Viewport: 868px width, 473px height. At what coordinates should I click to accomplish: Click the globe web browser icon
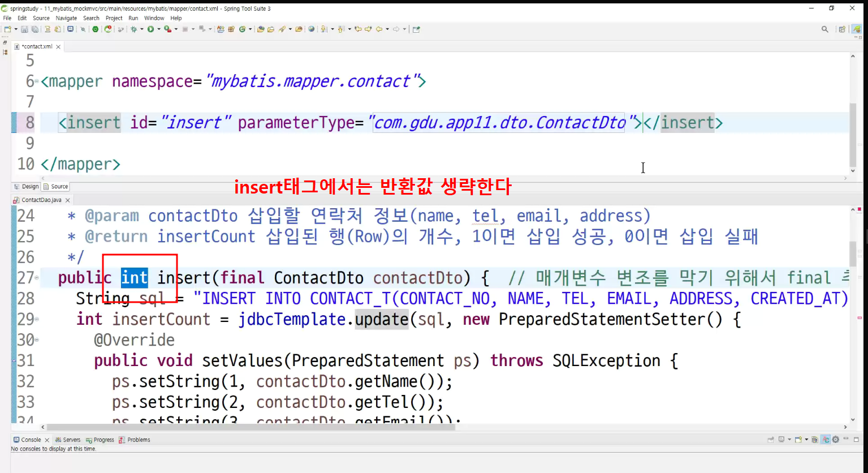[x=312, y=29]
